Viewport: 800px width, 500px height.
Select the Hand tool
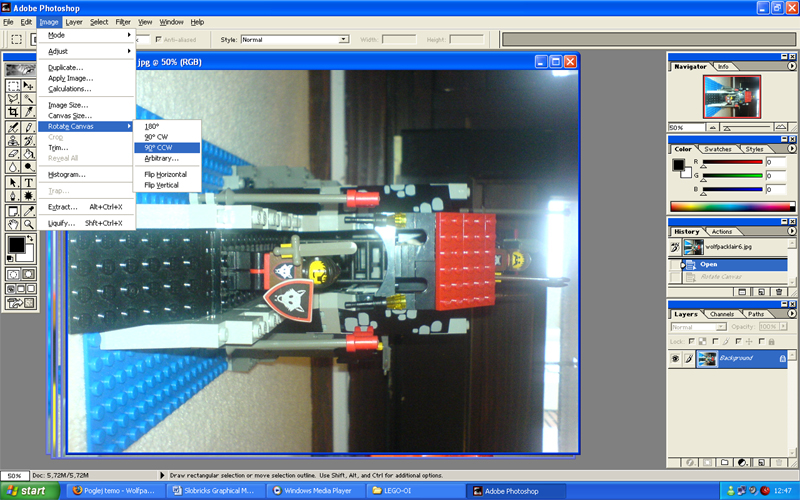point(13,224)
